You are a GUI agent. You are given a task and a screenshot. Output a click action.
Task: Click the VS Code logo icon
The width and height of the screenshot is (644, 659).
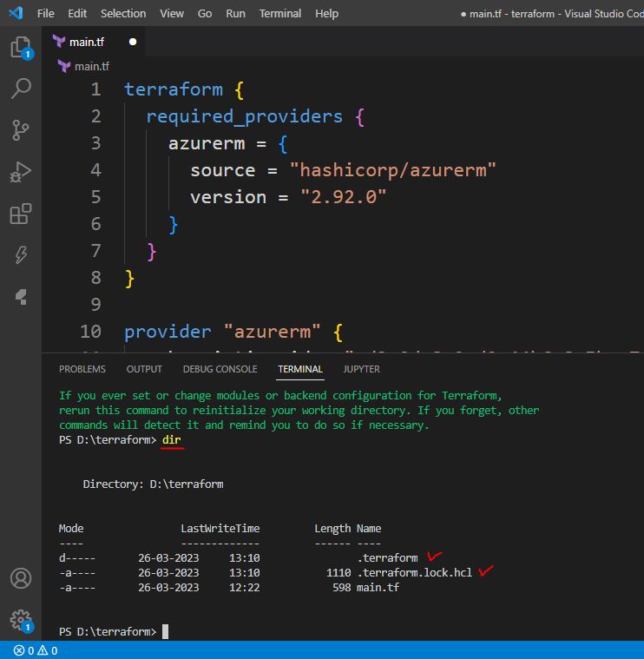(16, 13)
